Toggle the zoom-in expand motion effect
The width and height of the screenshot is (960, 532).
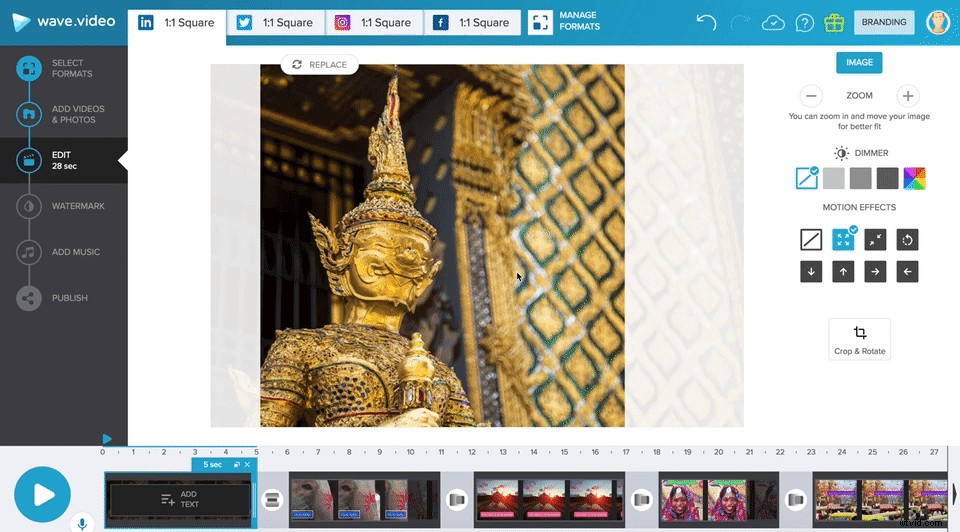tap(843, 239)
